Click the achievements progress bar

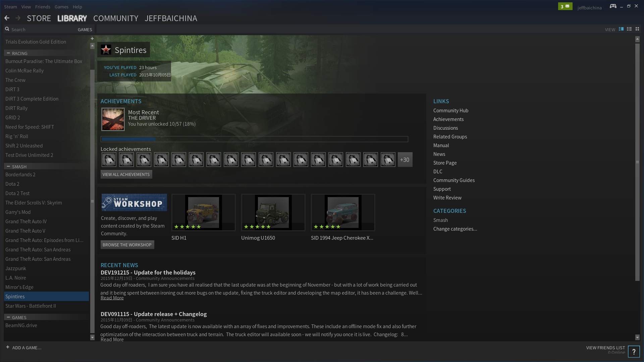(x=254, y=139)
